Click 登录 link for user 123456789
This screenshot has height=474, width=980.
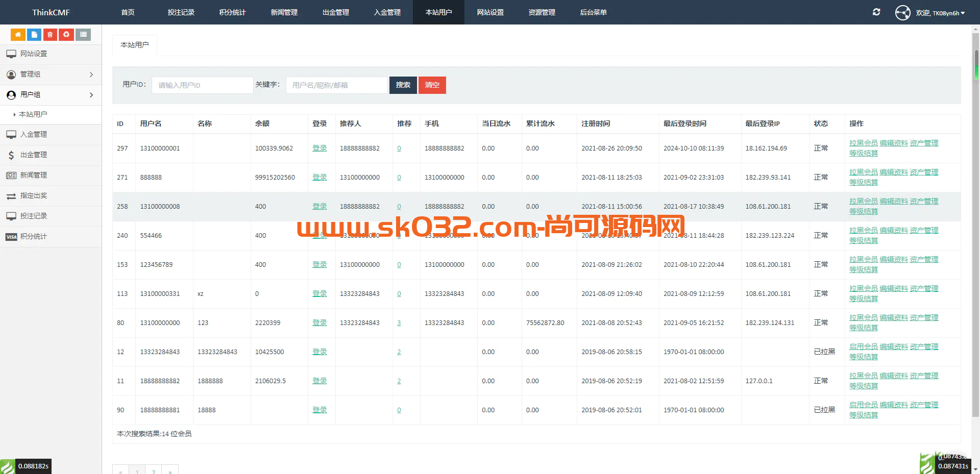coord(320,265)
